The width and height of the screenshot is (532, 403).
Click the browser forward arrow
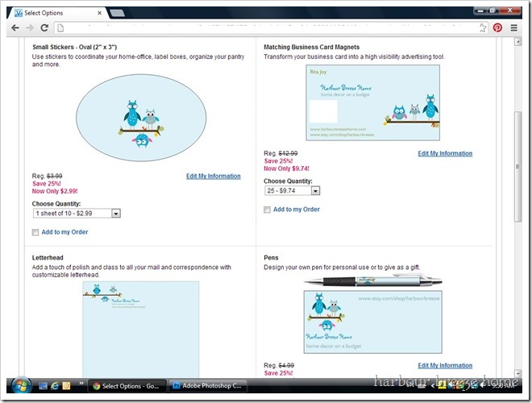(x=30, y=28)
